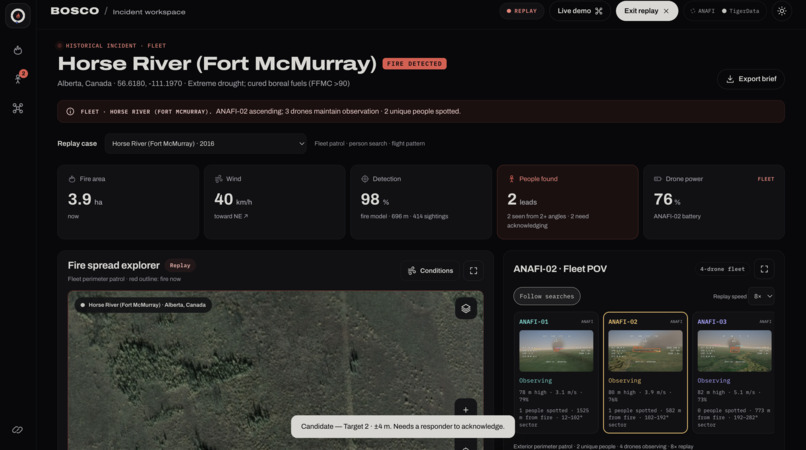Click the Horse River map location pill
The height and width of the screenshot is (450, 806).
tap(143, 305)
